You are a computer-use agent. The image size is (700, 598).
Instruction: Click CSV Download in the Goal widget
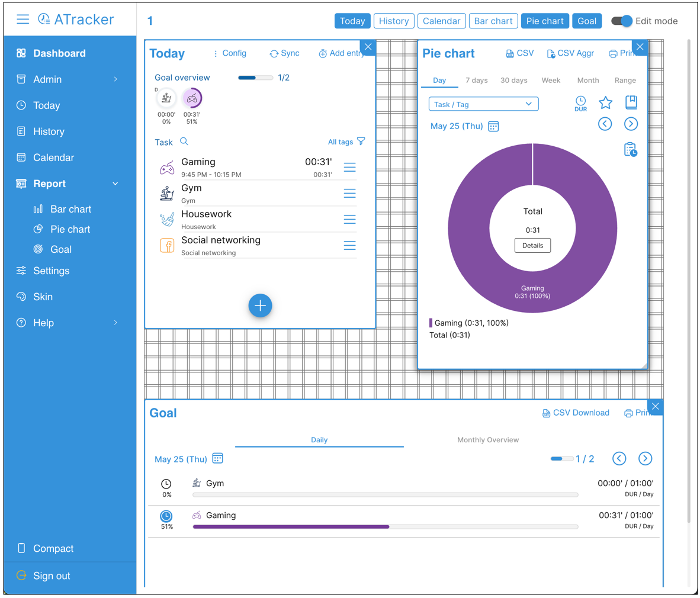(x=576, y=413)
